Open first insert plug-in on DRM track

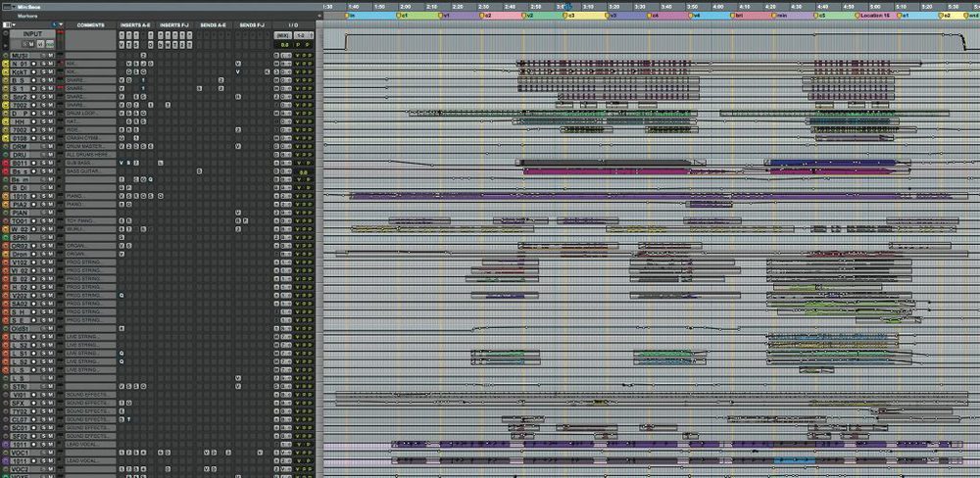click(x=122, y=146)
